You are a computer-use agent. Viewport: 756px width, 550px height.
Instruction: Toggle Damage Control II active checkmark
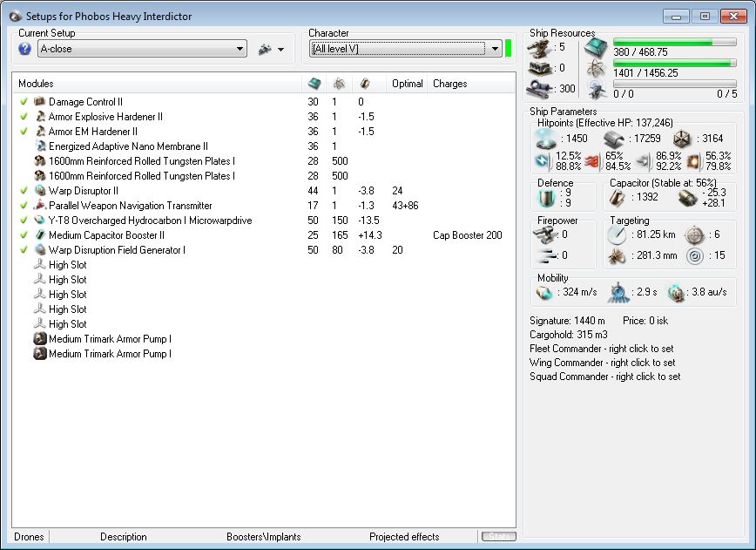[x=24, y=102]
